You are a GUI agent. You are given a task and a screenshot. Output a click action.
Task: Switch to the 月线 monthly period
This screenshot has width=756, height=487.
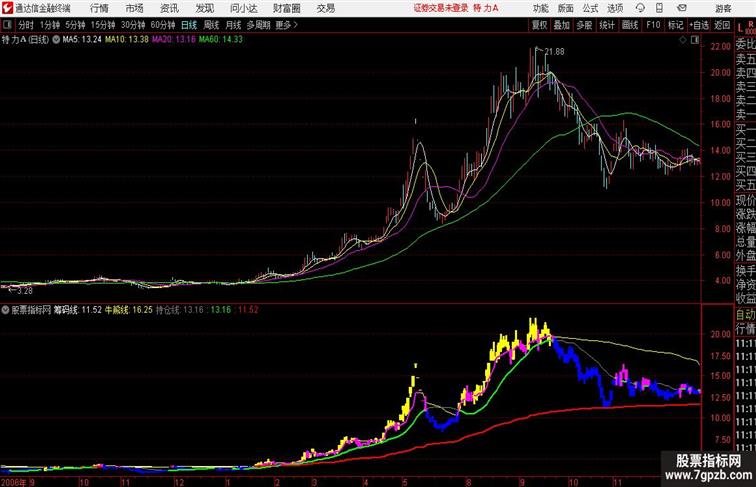click(233, 25)
